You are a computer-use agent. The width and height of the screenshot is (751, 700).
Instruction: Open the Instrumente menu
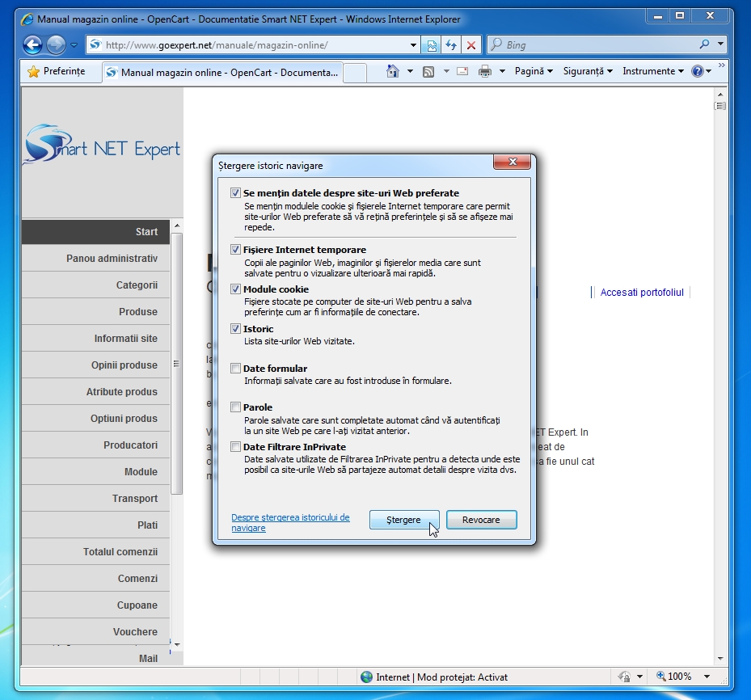coord(653,71)
